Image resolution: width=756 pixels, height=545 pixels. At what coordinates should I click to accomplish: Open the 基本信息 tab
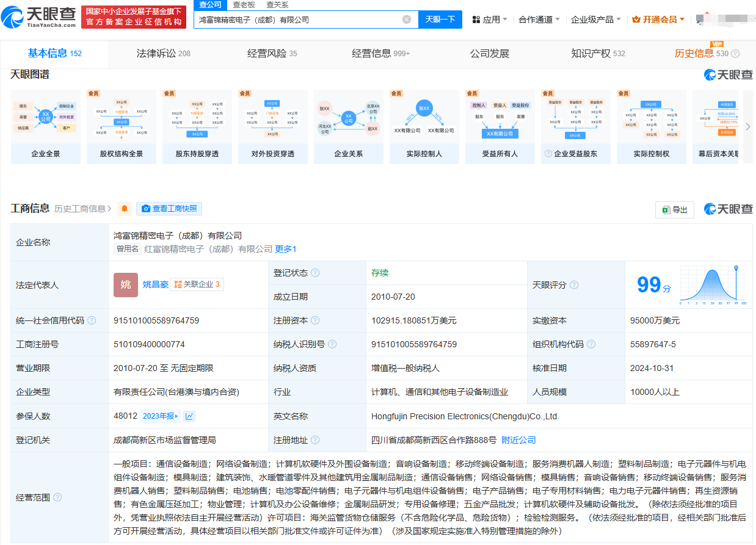(55, 54)
